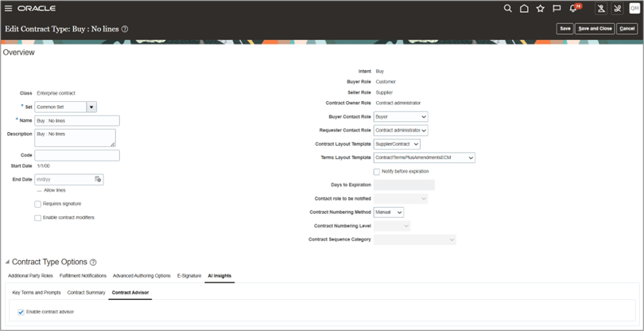Go to the Home icon

[x=524, y=8]
